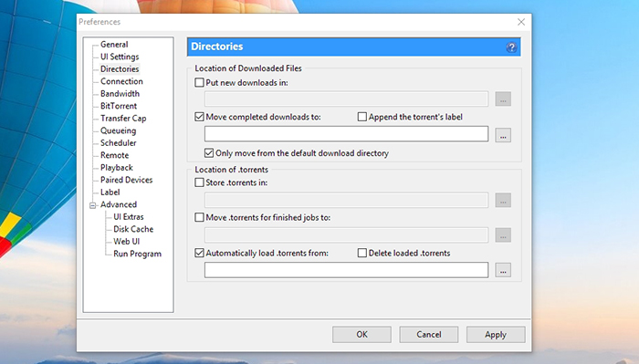Uncheck Only move from default download directory
The height and width of the screenshot is (364, 639).
[209, 153]
